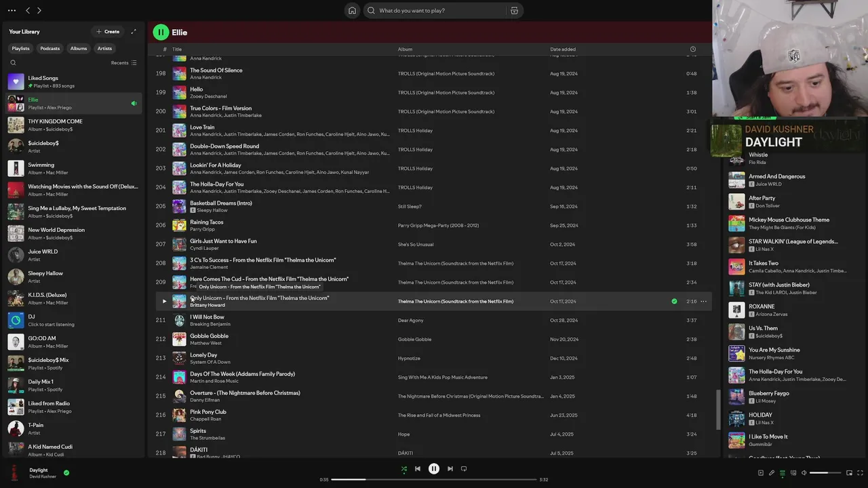The width and height of the screenshot is (868, 488).
Task: Open more options for Only Unicorn
Action: 704,301
